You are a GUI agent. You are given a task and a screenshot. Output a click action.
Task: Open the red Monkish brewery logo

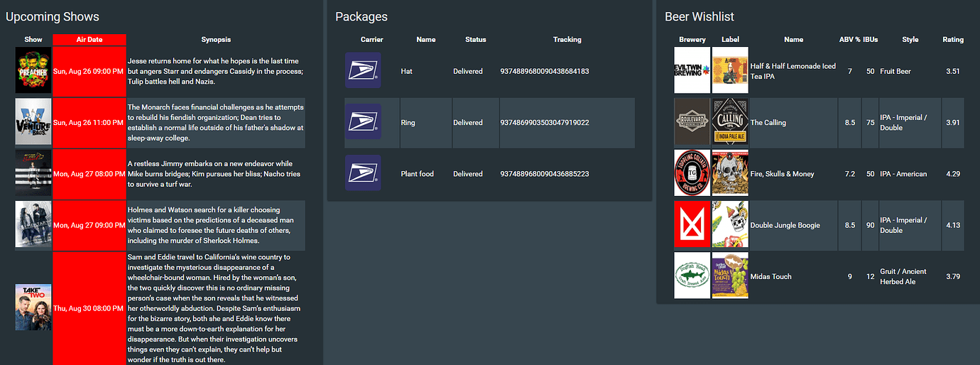click(692, 224)
